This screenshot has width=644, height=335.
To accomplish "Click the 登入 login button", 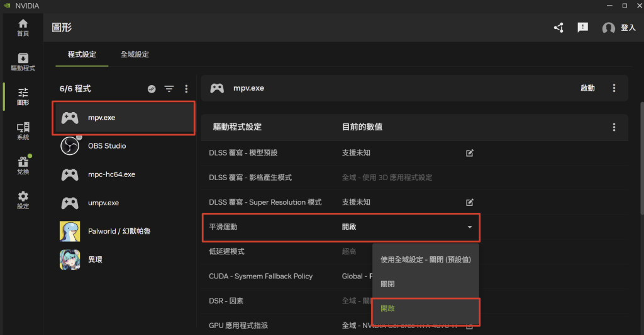I will (628, 28).
